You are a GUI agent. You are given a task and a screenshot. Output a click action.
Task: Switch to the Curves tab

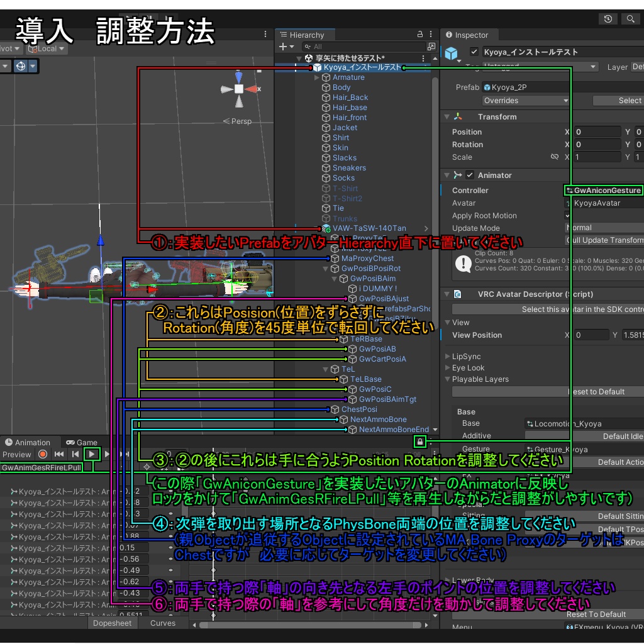coord(162,623)
